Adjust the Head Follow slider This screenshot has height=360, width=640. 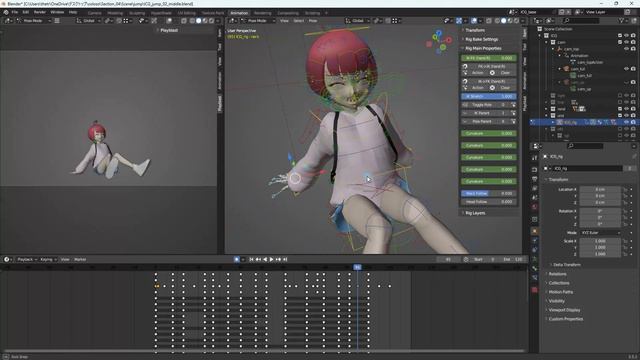click(x=489, y=202)
